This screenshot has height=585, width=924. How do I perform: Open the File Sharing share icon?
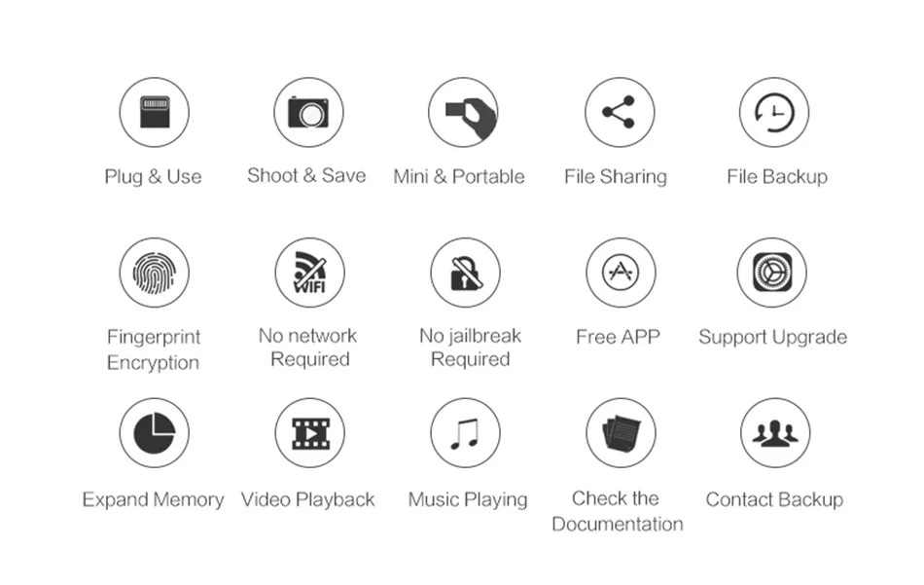pyautogui.click(x=620, y=112)
